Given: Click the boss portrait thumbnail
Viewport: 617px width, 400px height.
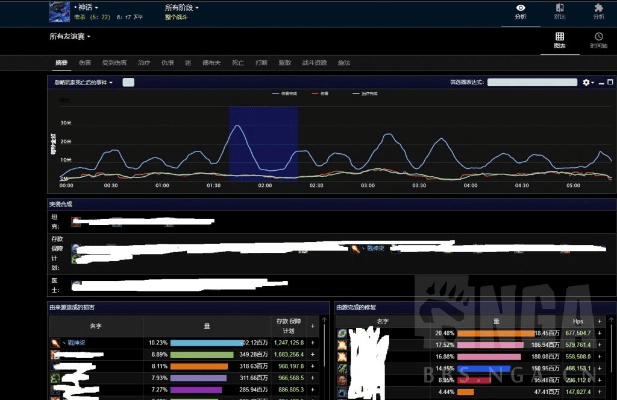Looking at the screenshot, I should pyautogui.click(x=60, y=11).
